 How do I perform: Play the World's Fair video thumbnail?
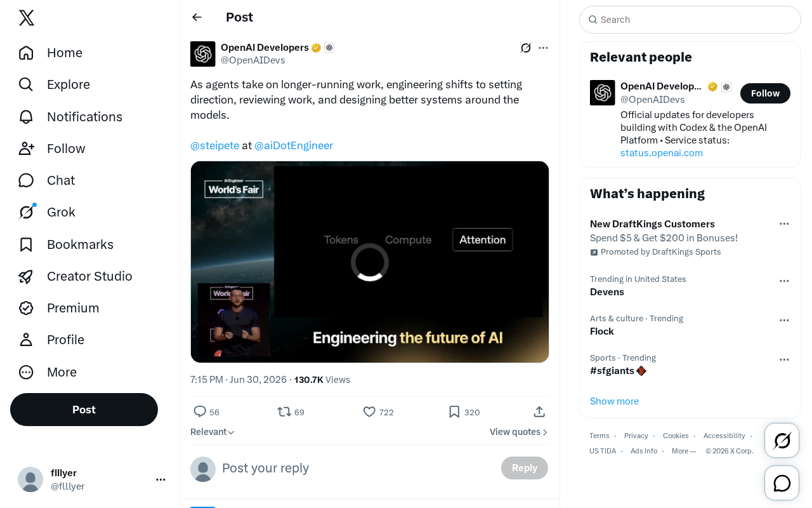[370, 262]
